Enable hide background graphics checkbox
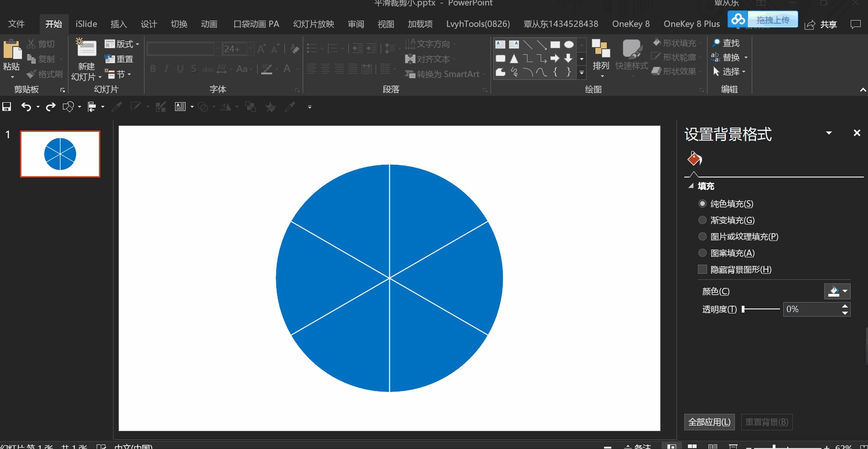Image resolution: width=868 pixels, height=449 pixels. pos(703,270)
